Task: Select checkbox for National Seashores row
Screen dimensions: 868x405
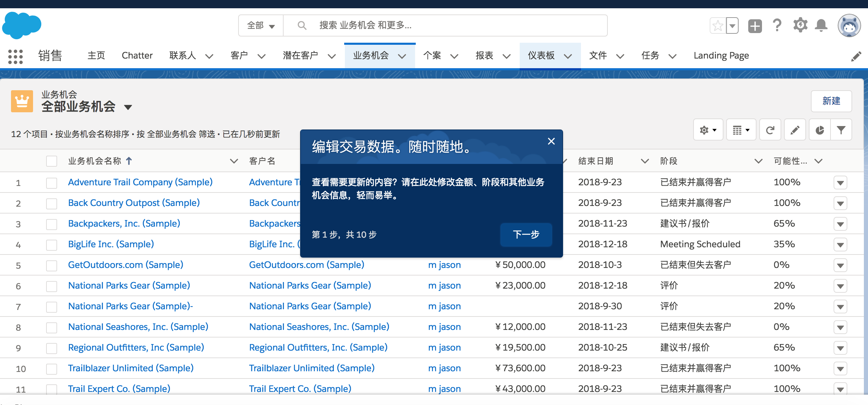Action: (x=52, y=327)
